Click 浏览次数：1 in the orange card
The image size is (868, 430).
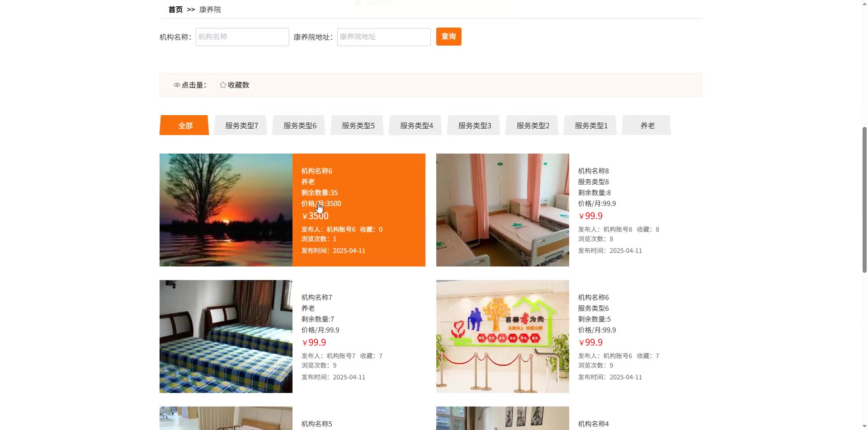tap(319, 239)
